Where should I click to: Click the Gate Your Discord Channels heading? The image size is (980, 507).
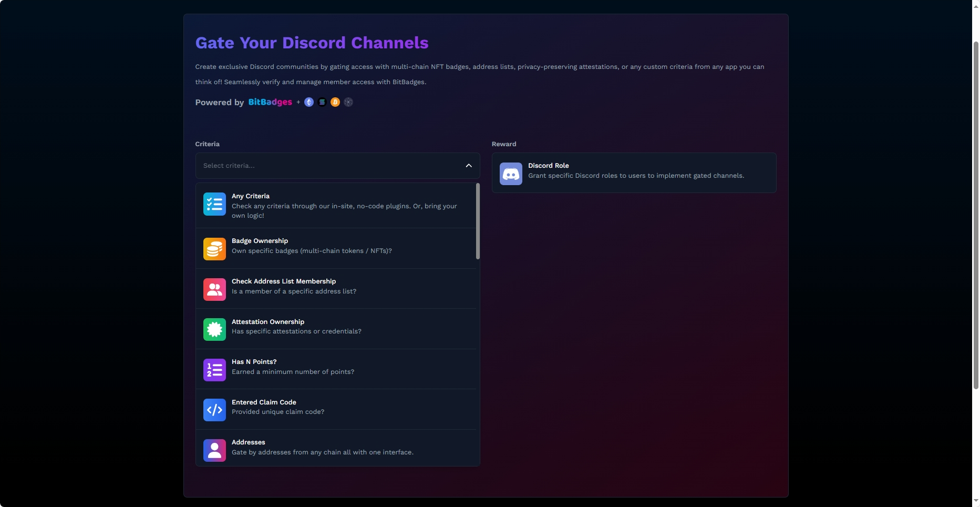click(312, 43)
